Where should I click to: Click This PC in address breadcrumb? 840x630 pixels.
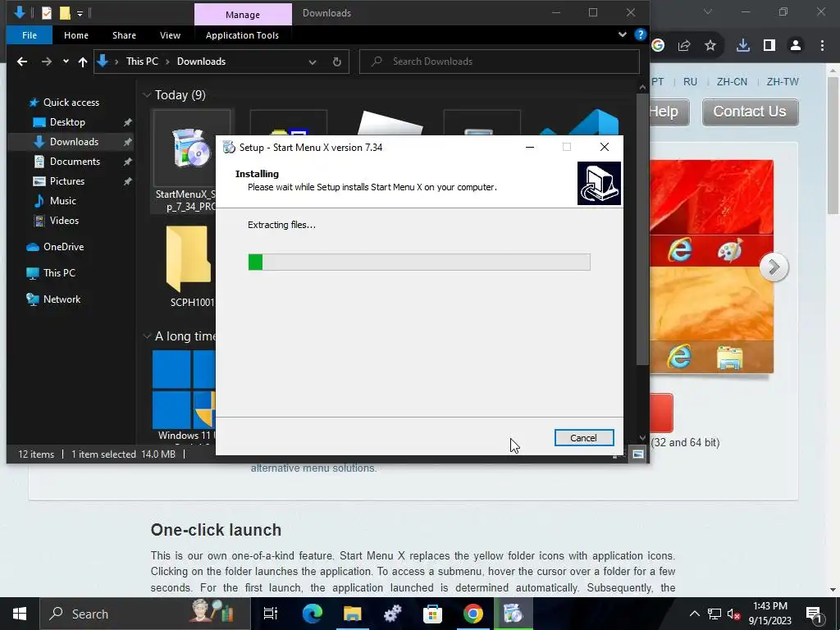coord(142,62)
